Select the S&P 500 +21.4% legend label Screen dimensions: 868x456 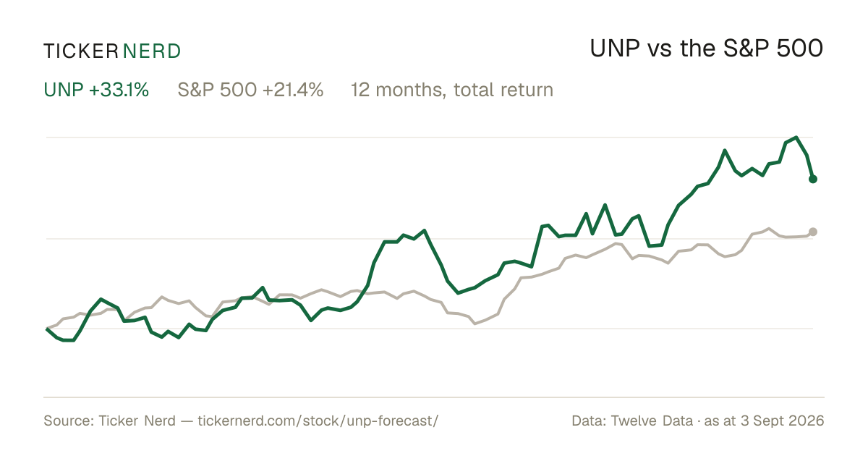[250, 90]
